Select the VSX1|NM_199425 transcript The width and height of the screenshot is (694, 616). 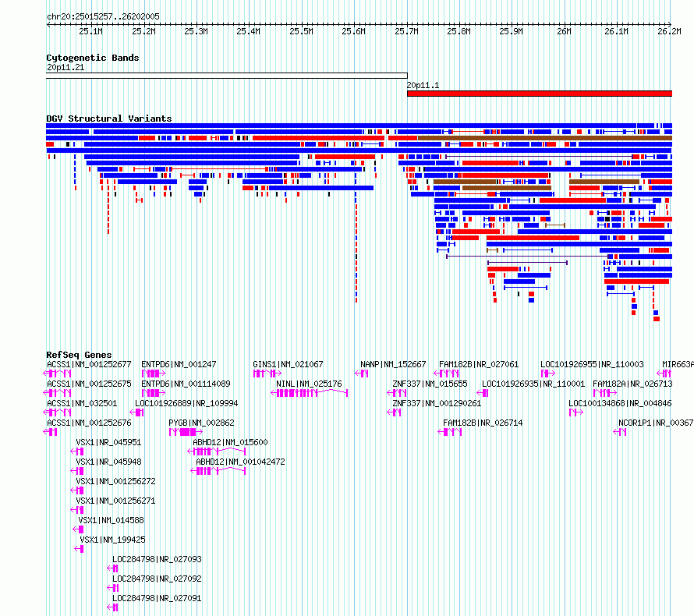click(x=112, y=540)
